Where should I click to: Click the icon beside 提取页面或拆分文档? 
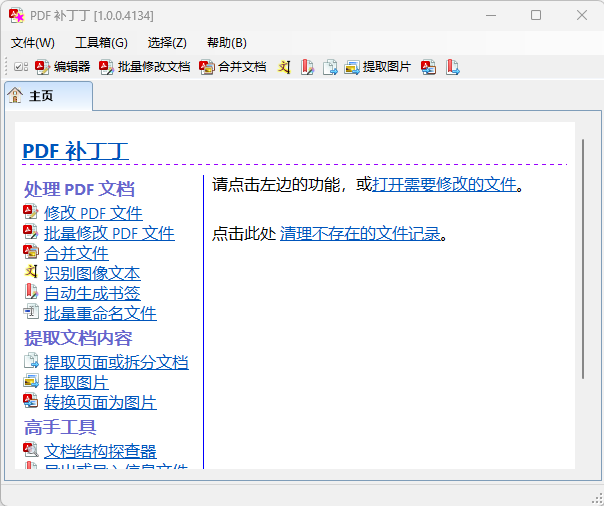31,361
